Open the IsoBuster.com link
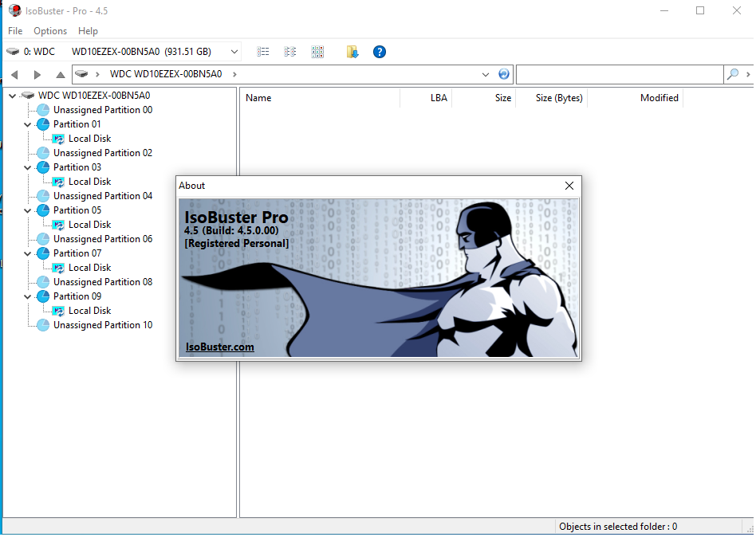Image resolution: width=756 pixels, height=537 pixels. [x=220, y=347]
